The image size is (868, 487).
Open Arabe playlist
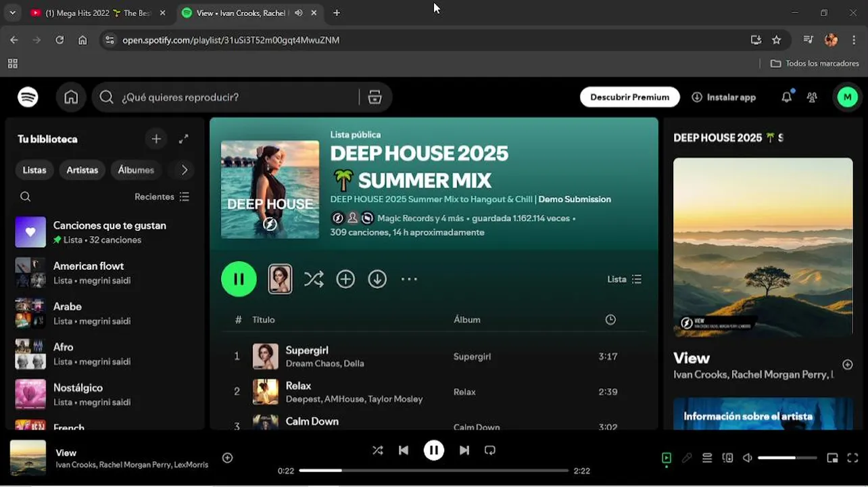point(106,313)
